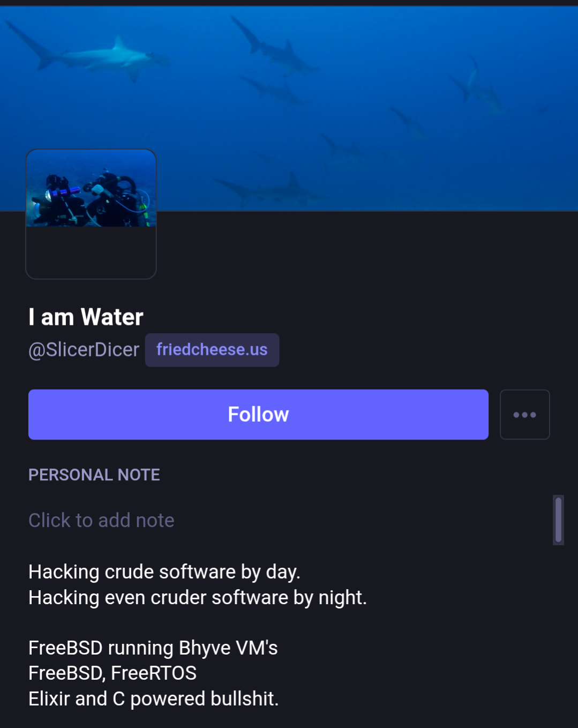
Task: Select the @SlicerDicer handle text
Action: pyautogui.click(x=84, y=350)
